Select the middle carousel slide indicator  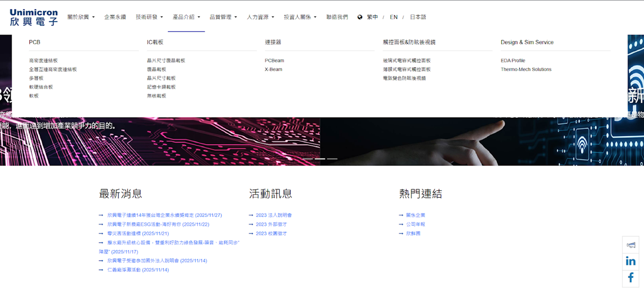320,159
